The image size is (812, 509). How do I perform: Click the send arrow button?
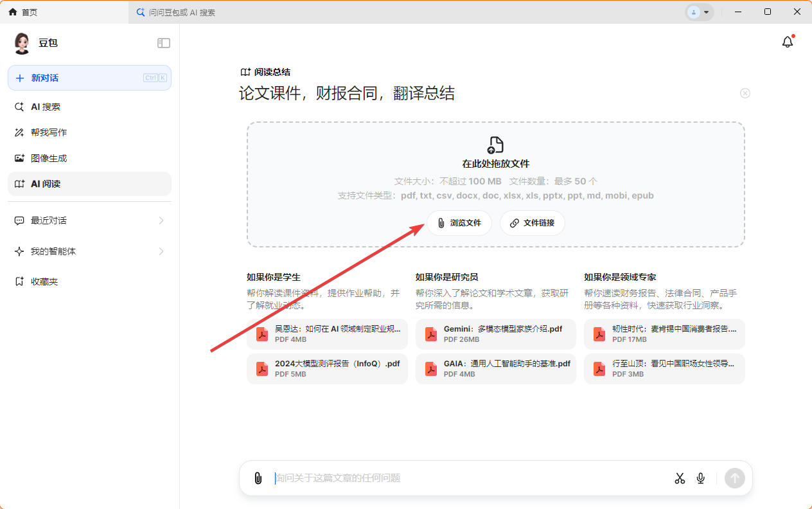pos(735,478)
